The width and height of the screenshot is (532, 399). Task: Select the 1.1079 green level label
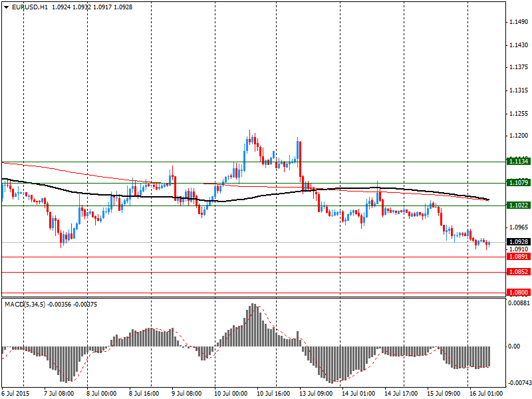click(518, 183)
